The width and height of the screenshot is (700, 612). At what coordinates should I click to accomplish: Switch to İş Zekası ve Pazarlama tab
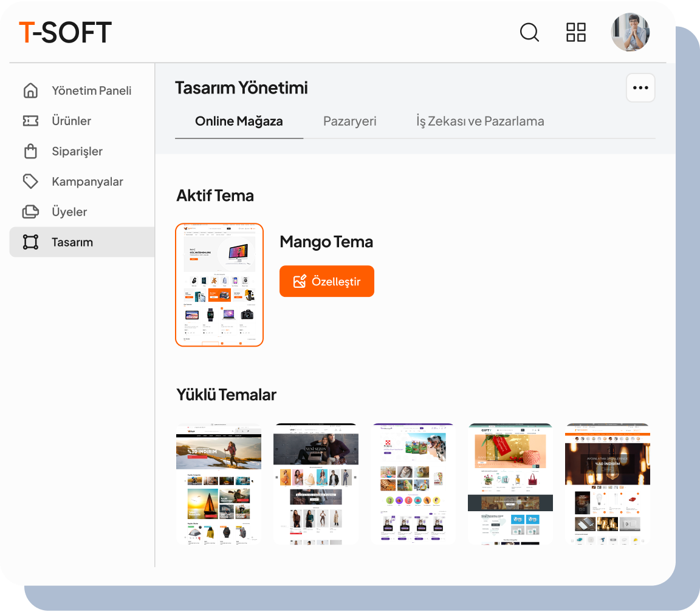[480, 121]
